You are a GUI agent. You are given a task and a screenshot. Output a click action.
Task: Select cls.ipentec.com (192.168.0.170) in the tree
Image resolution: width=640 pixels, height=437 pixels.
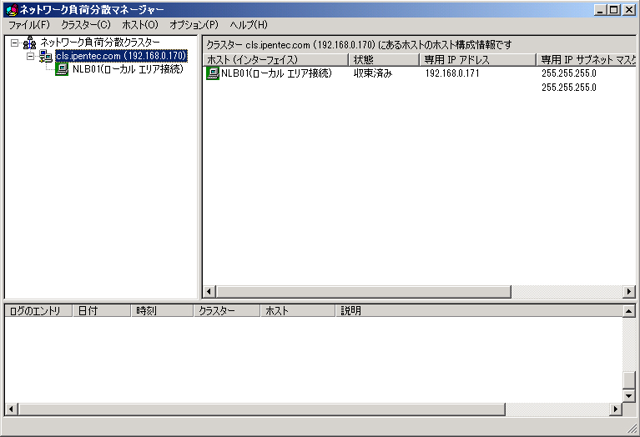click(x=121, y=56)
